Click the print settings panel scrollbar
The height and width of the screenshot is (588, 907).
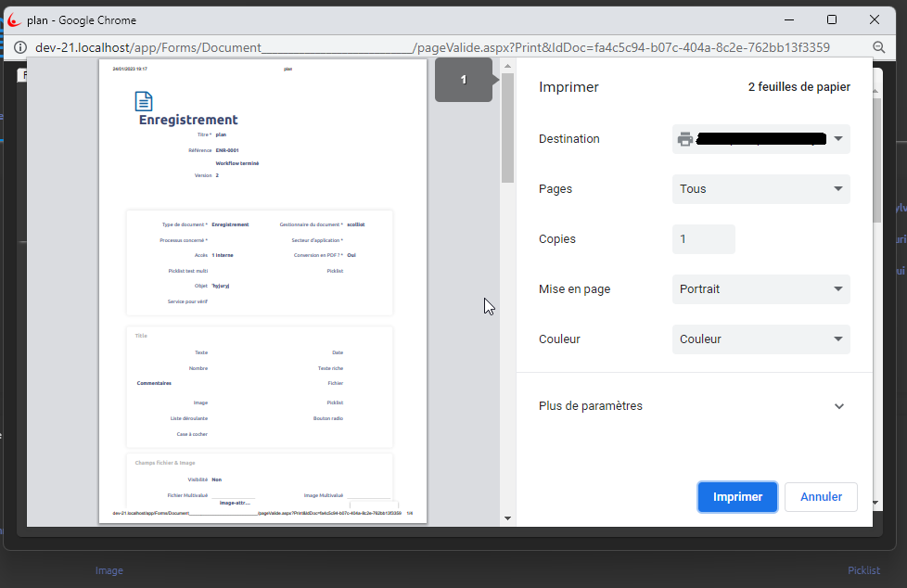click(x=877, y=160)
